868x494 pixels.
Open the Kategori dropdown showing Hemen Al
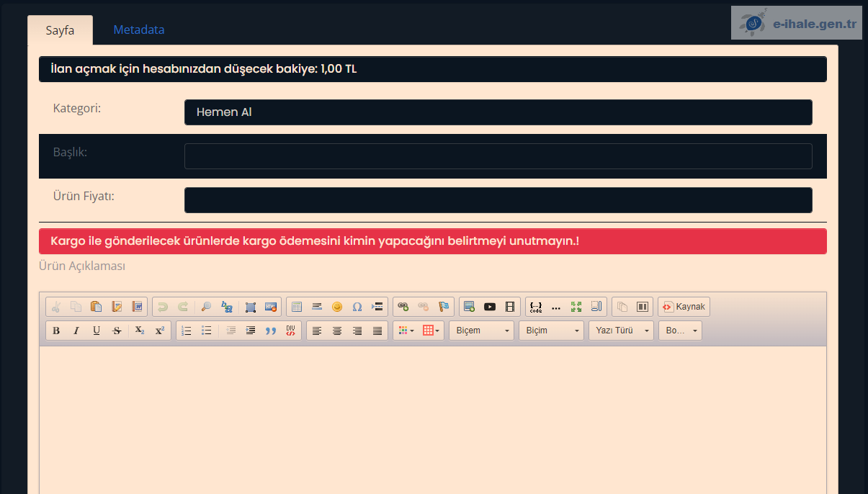(x=498, y=112)
